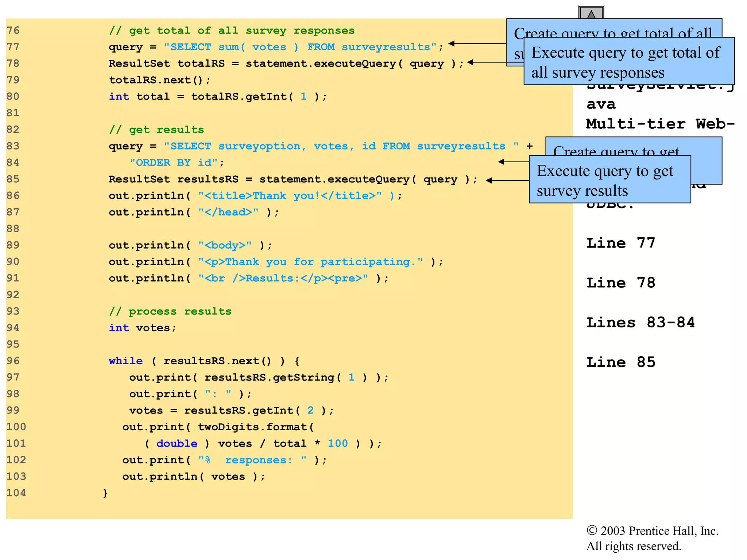
Task: Click the closing brace on line 104
Action: [x=105, y=493]
